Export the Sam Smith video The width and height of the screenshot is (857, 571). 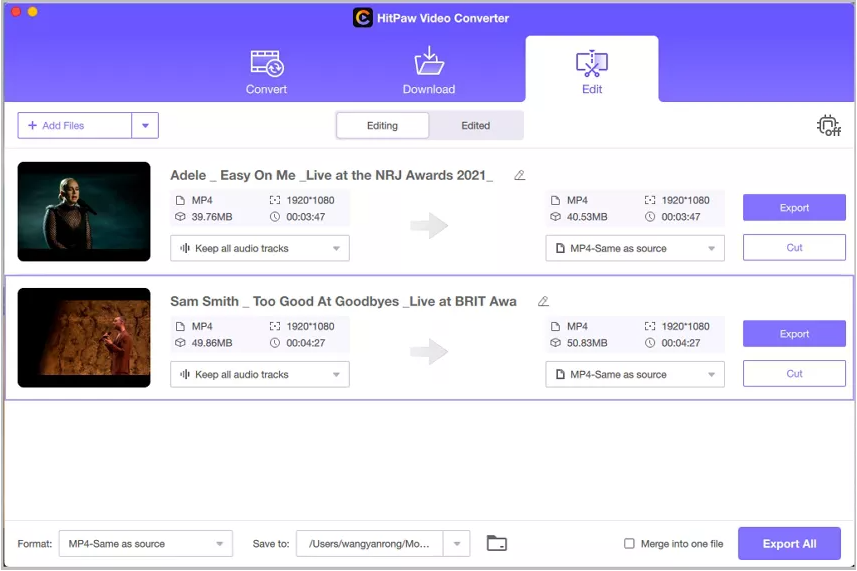pos(794,334)
